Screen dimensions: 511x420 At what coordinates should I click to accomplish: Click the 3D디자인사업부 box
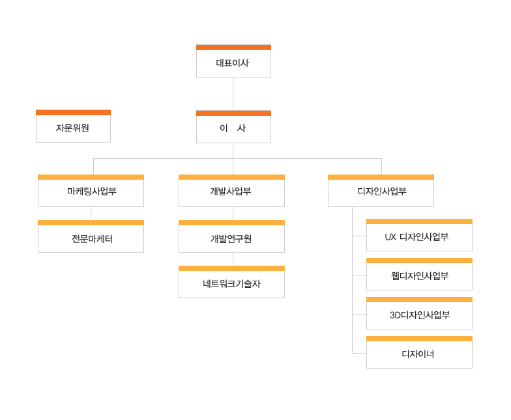pos(419,315)
